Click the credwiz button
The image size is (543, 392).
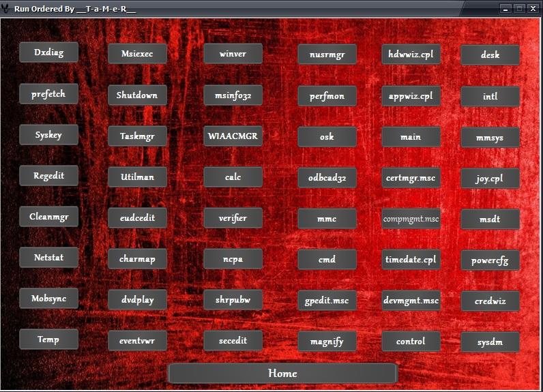pos(490,301)
